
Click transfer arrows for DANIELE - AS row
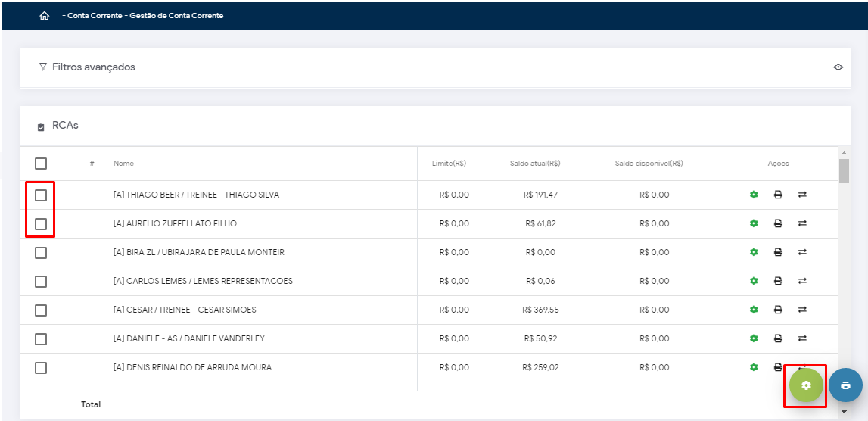click(x=802, y=338)
